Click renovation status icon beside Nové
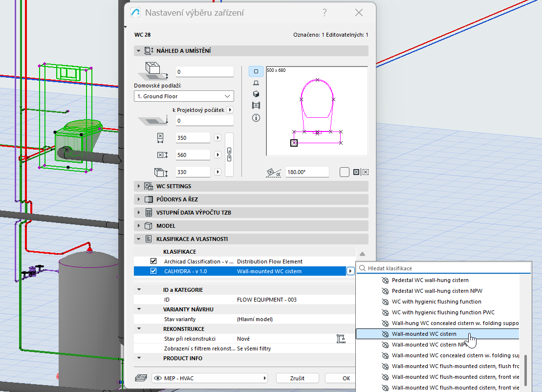This screenshot has height=392, width=542. pyautogui.click(x=341, y=339)
